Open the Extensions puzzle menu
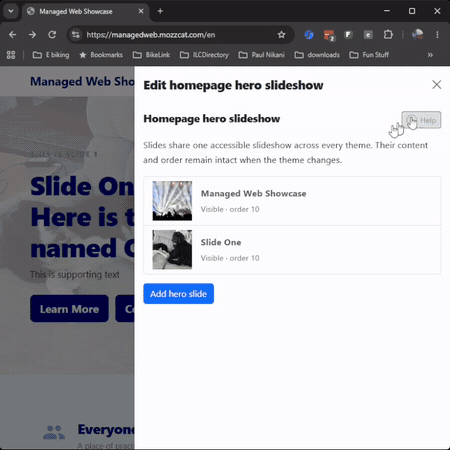Screen dimensions: 450x450 pos(388,35)
